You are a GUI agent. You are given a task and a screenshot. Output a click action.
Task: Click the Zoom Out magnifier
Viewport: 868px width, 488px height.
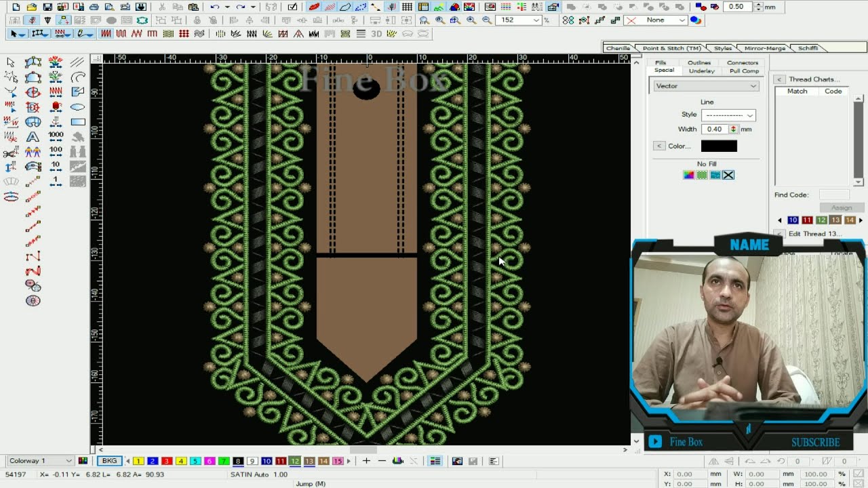point(487,20)
